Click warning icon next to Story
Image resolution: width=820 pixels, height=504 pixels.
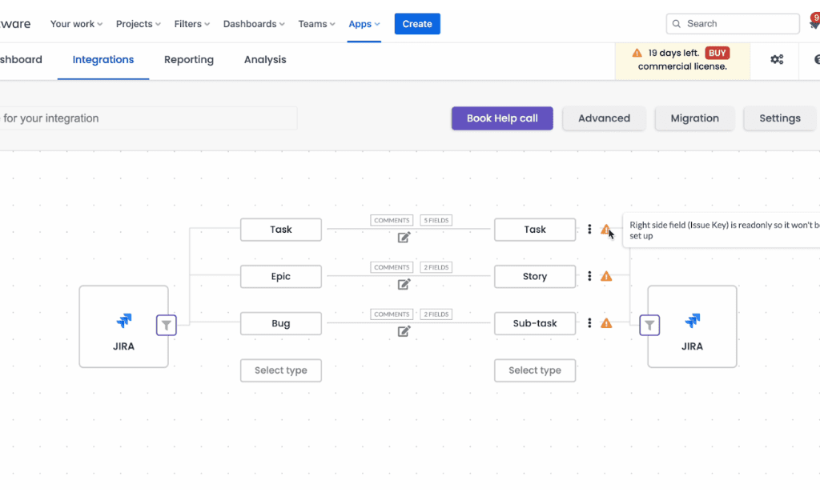pyautogui.click(x=606, y=276)
